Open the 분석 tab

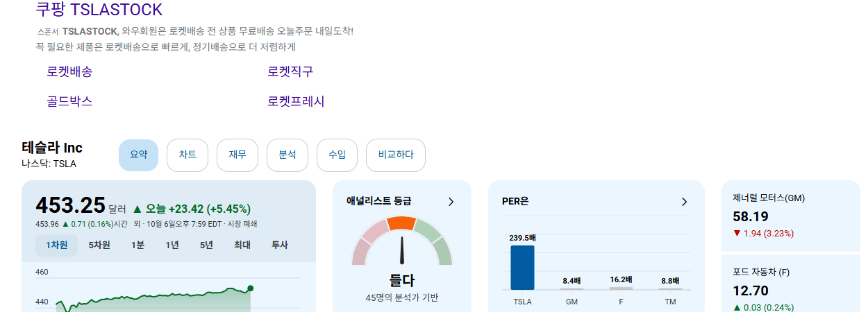[x=287, y=155]
